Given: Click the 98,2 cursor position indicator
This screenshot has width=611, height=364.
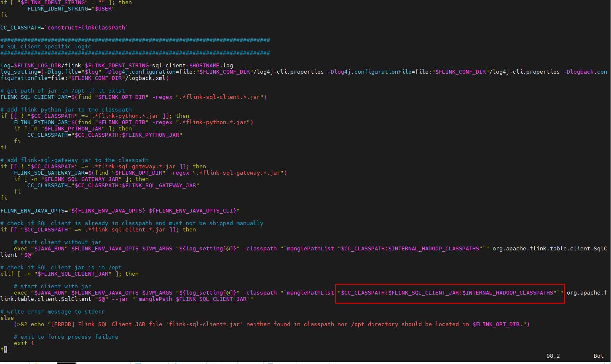Looking at the screenshot, I should click(x=553, y=356).
